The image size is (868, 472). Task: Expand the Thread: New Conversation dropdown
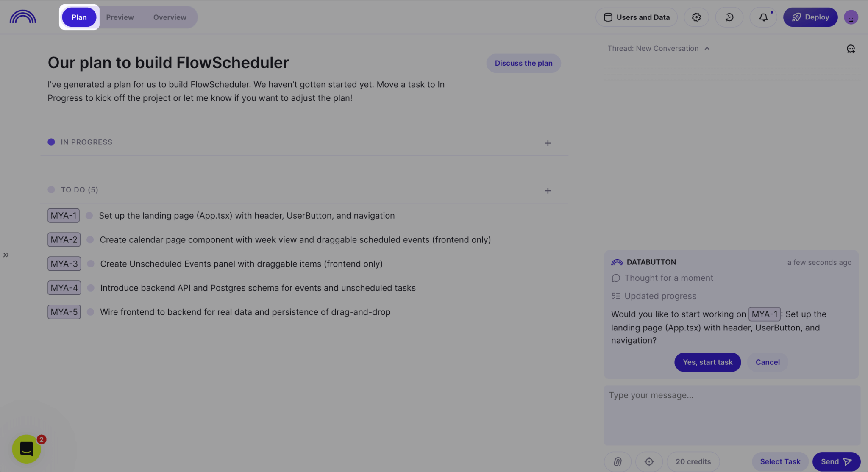(x=659, y=49)
